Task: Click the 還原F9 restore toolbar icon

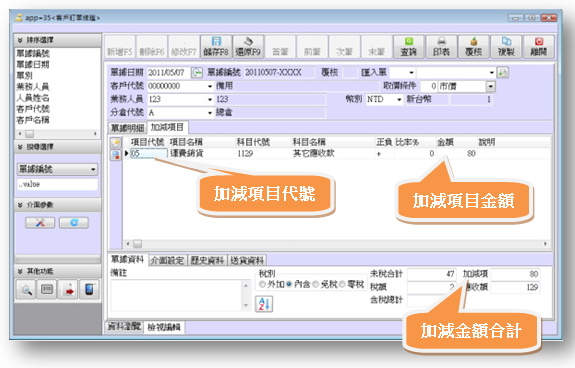Action: pyautogui.click(x=248, y=47)
